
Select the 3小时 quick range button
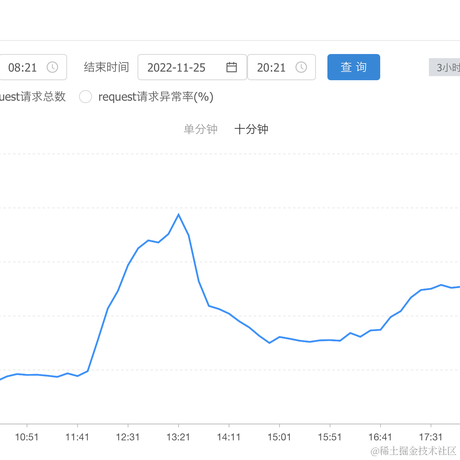445,67
